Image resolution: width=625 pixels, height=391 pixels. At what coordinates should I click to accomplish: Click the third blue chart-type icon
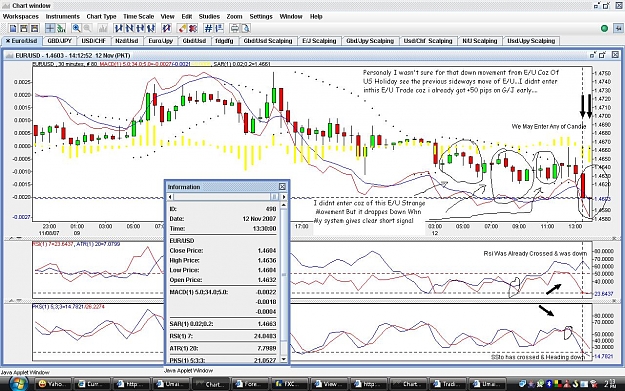(140, 28)
